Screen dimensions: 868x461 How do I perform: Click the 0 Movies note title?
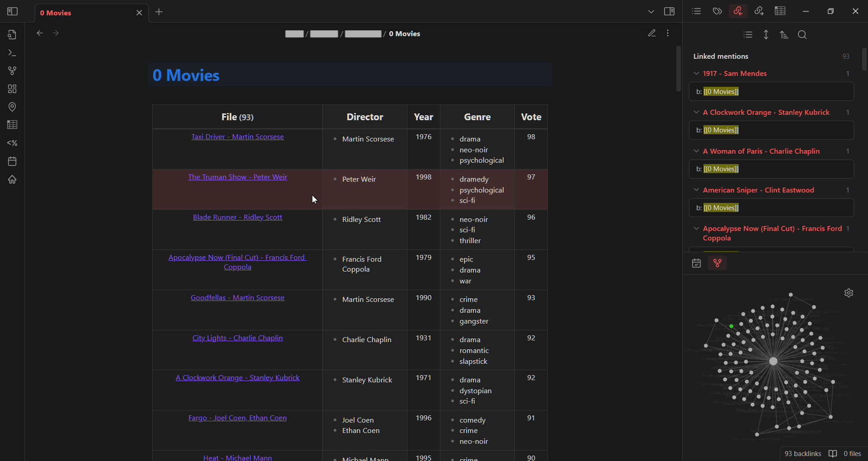pos(186,75)
